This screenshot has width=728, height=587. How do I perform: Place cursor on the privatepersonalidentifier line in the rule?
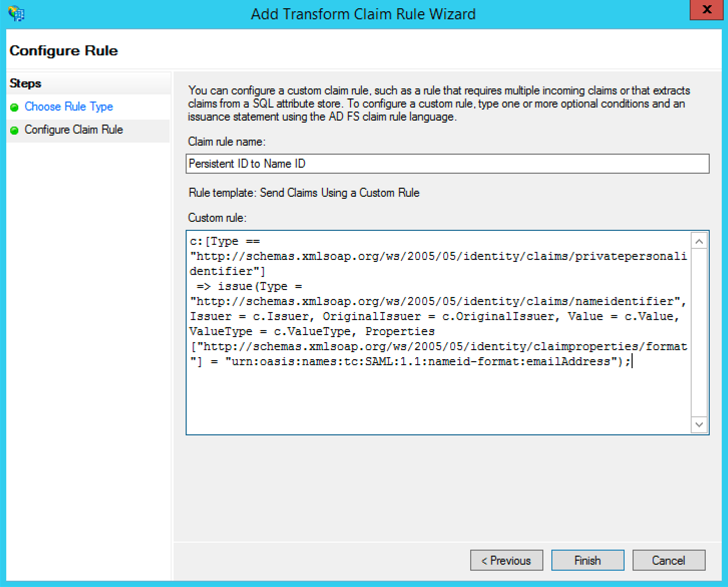point(437,257)
